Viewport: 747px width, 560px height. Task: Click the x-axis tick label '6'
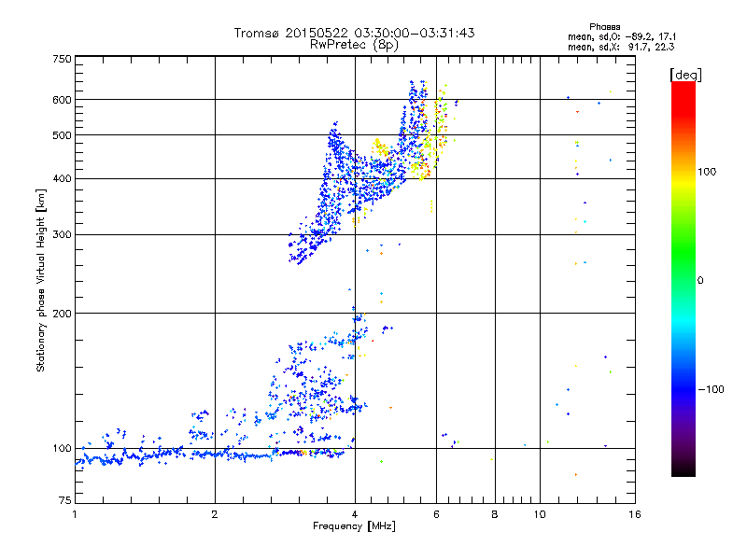[436, 514]
